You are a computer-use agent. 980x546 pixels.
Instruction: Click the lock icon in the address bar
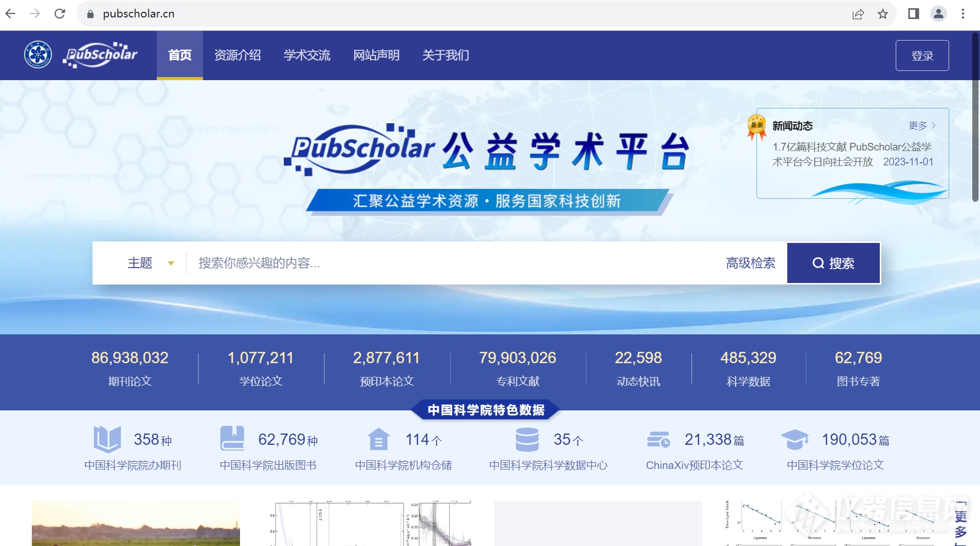click(90, 14)
